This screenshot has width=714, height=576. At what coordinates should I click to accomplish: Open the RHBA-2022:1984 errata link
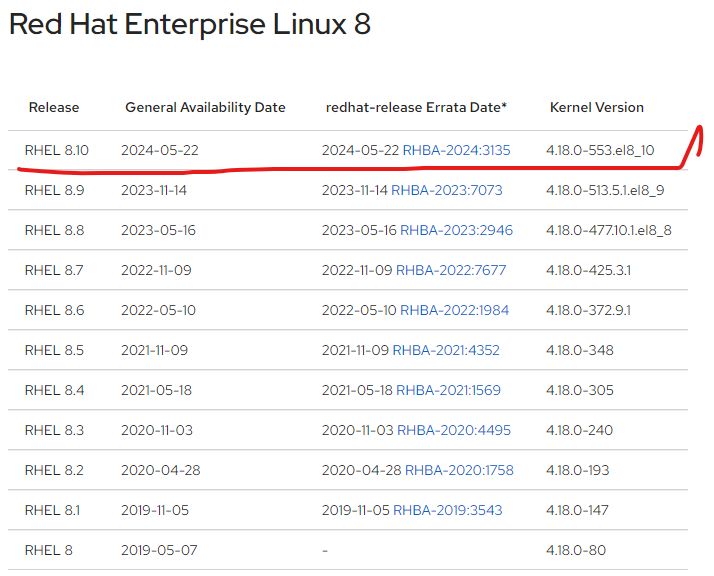coord(454,311)
